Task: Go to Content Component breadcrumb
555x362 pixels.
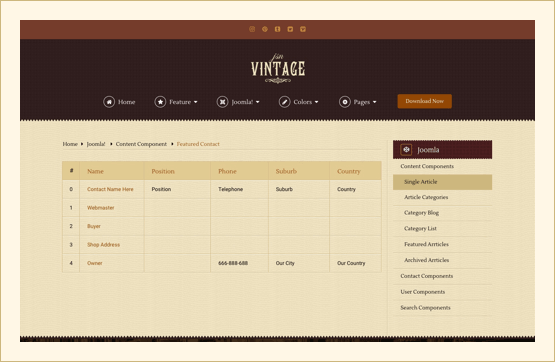Action: coord(141,144)
